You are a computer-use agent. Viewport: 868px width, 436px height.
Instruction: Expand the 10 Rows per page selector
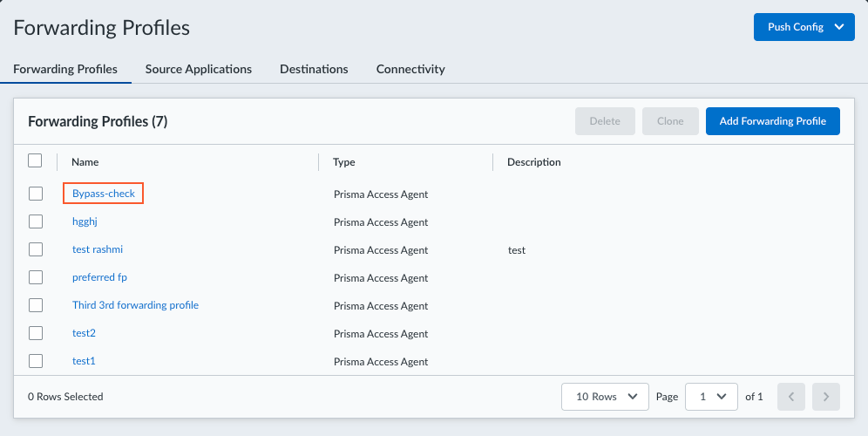tap(605, 397)
